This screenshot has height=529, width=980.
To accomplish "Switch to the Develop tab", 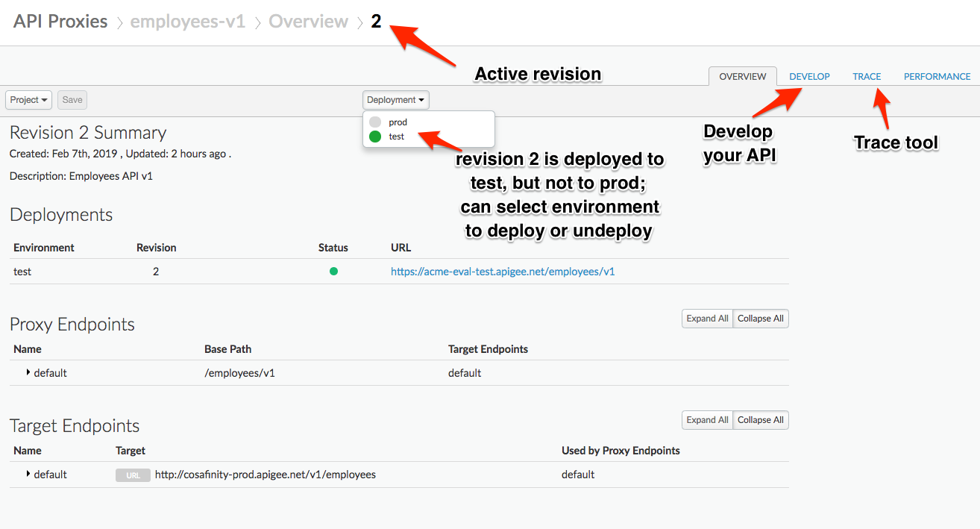I will (809, 76).
